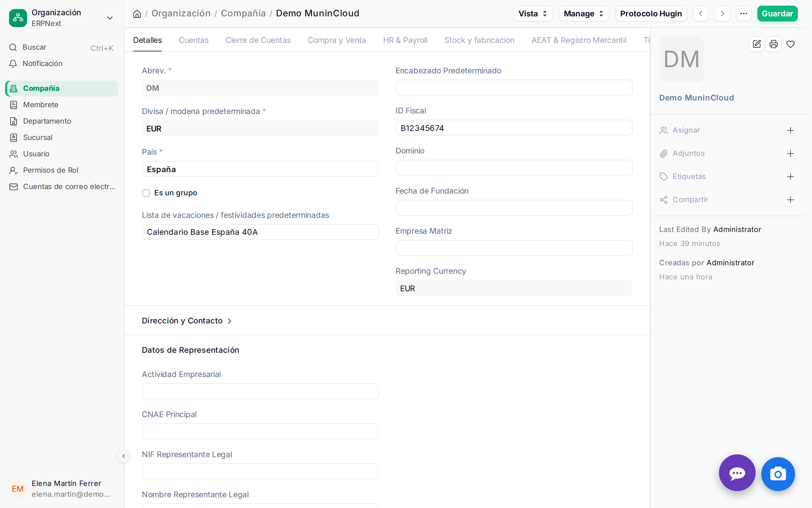Screen dimensions: 812x508
Task: Add a tag with Etiquetas plus
Action: (791, 177)
